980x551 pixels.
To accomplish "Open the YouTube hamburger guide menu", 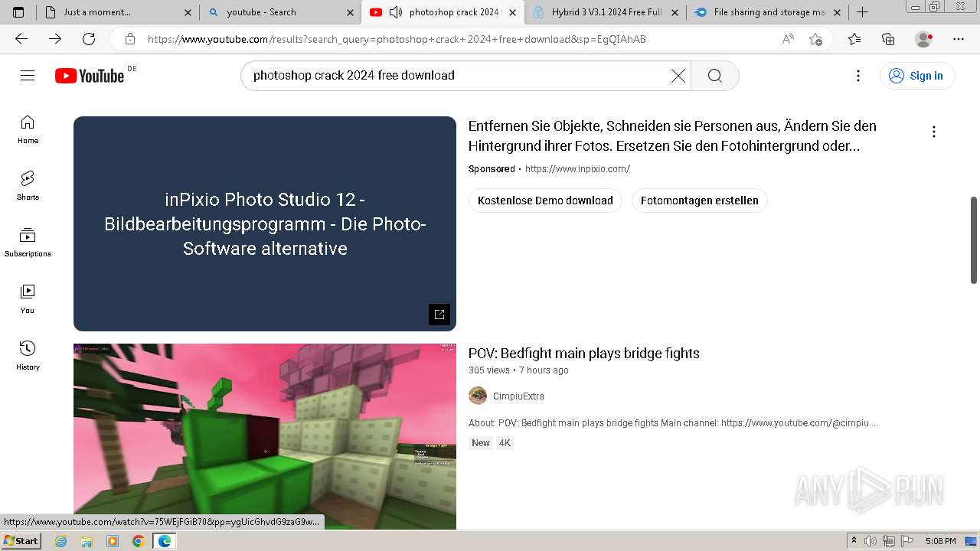I will pyautogui.click(x=28, y=75).
